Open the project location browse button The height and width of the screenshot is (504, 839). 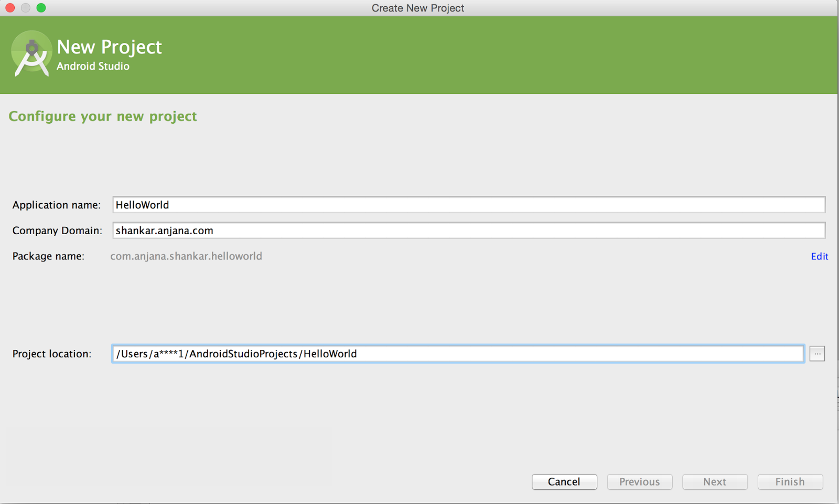pyautogui.click(x=817, y=354)
